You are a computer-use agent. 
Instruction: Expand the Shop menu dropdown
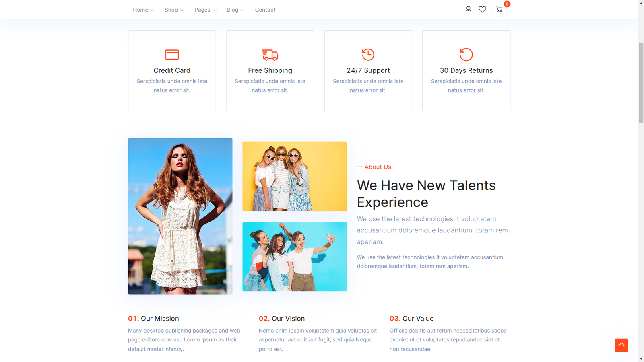point(174,10)
